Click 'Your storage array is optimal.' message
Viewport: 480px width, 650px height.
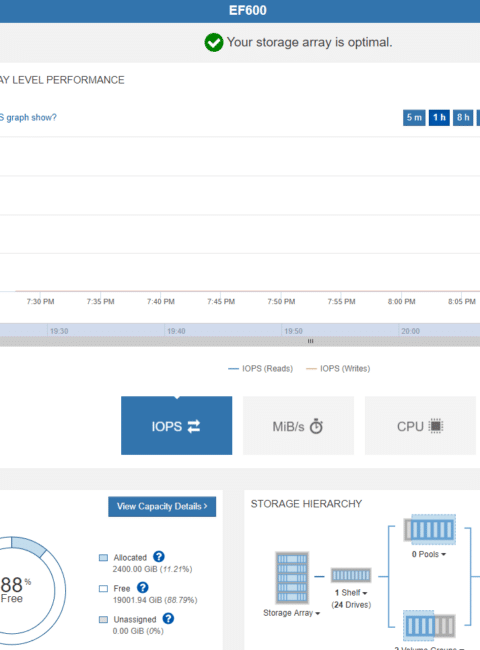pos(309,42)
